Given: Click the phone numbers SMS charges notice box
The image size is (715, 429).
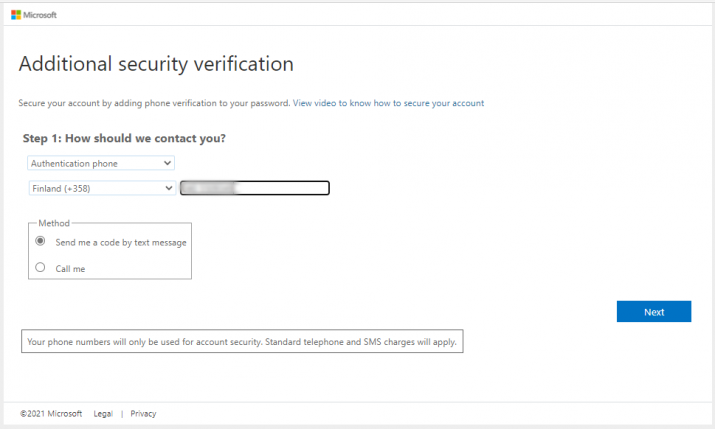Looking at the screenshot, I should tap(242, 342).
